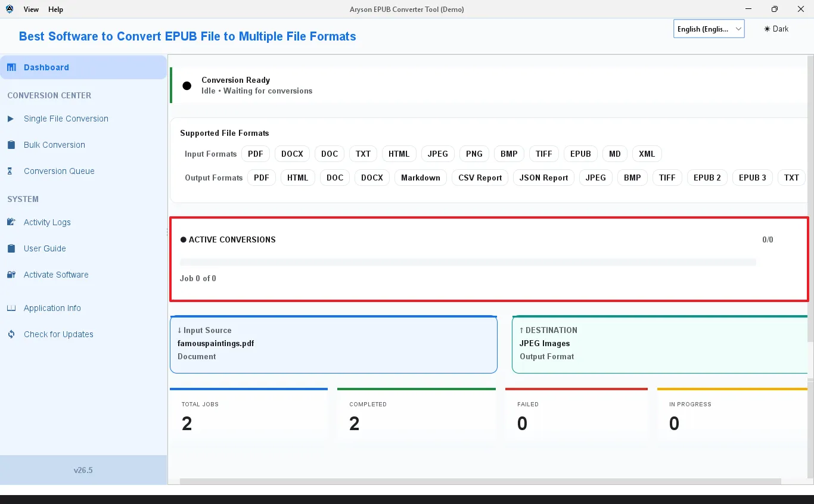The width and height of the screenshot is (814, 504).
Task: Click the active conversions progress bar
Action: (468, 262)
